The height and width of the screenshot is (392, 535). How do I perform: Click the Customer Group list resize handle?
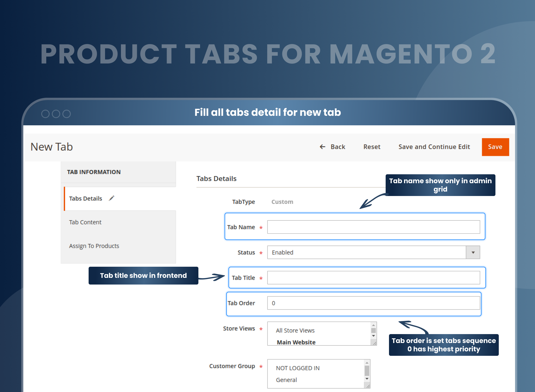tap(368, 386)
